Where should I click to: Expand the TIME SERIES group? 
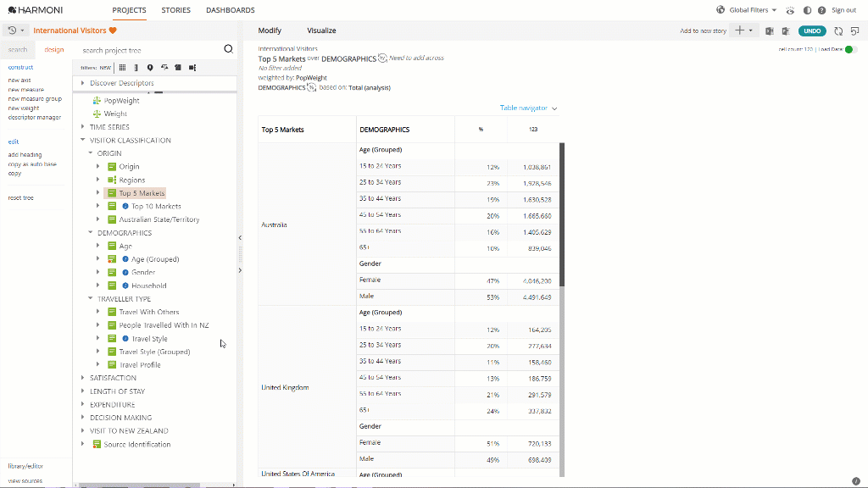82,127
